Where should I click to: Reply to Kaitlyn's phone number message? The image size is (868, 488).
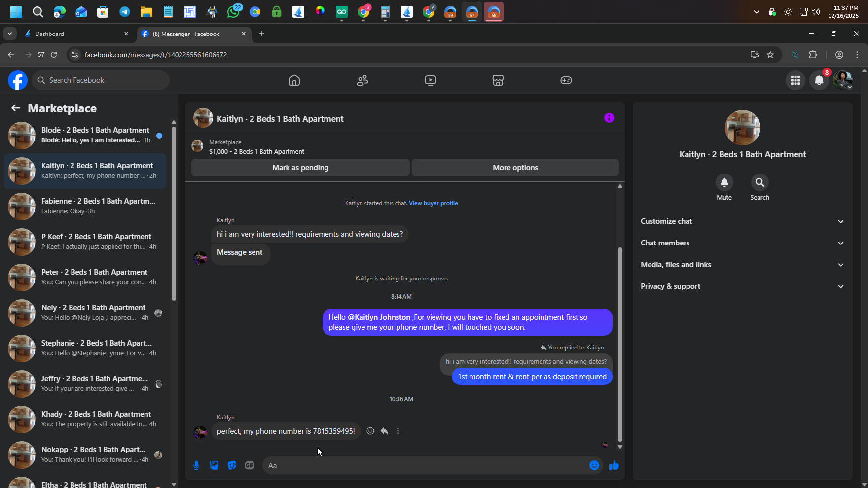click(x=384, y=431)
